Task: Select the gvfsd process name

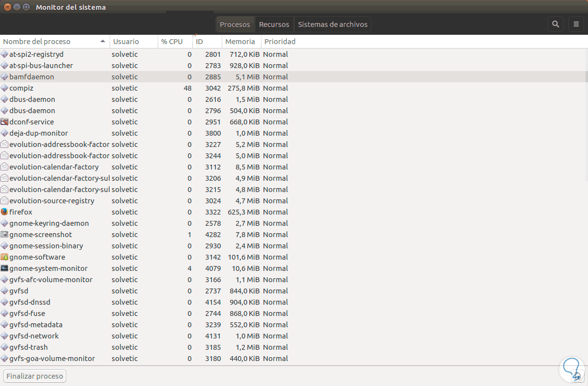Action: point(19,291)
